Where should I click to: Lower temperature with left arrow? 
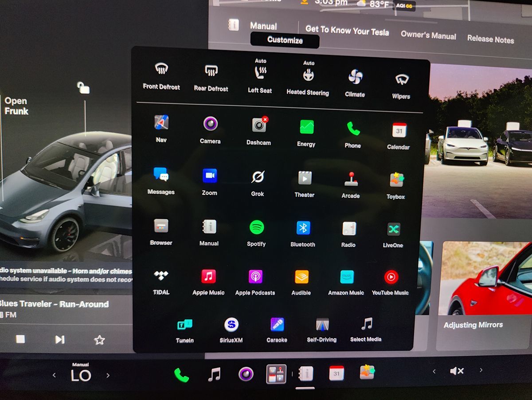(x=54, y=375)
